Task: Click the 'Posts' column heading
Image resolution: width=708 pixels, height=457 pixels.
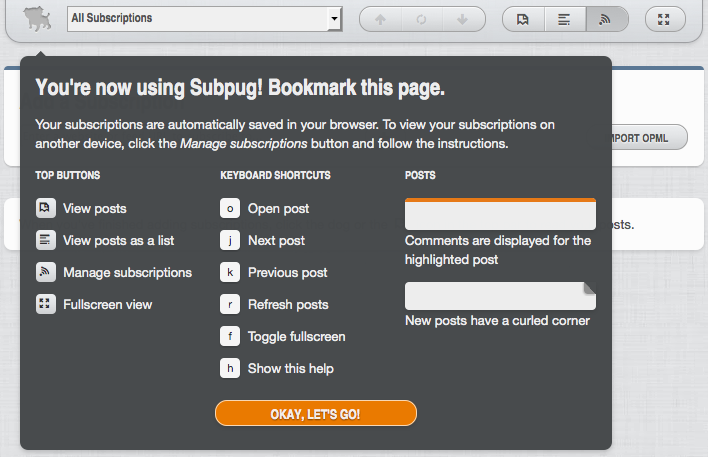Action: click(420, 175)
